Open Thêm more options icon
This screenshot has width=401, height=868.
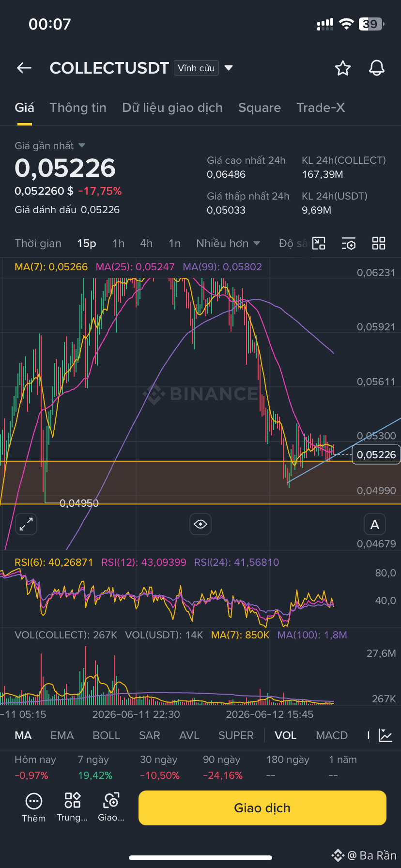(x=34, y=807)
